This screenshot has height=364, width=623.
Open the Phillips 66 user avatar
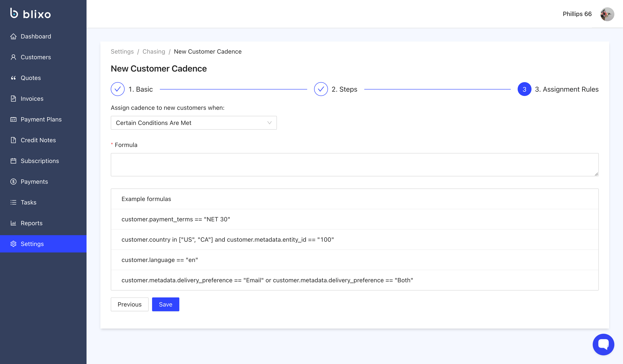(x=607, y=14)
